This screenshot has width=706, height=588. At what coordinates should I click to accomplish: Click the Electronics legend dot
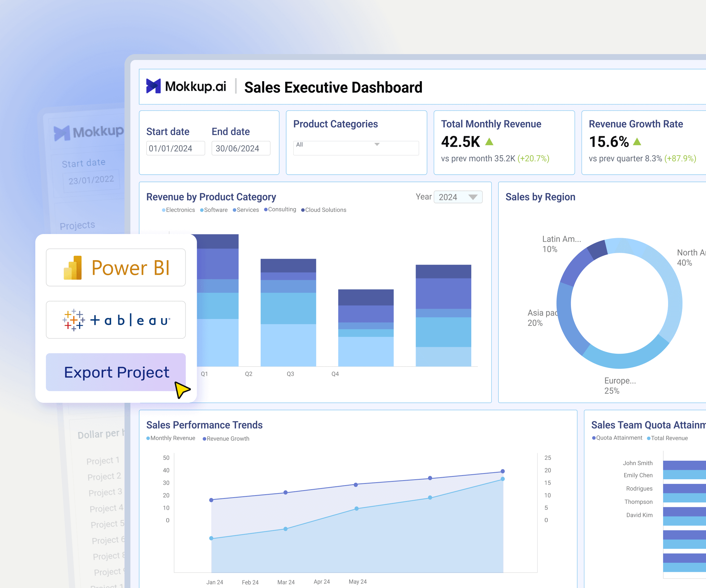pos(164,210)
